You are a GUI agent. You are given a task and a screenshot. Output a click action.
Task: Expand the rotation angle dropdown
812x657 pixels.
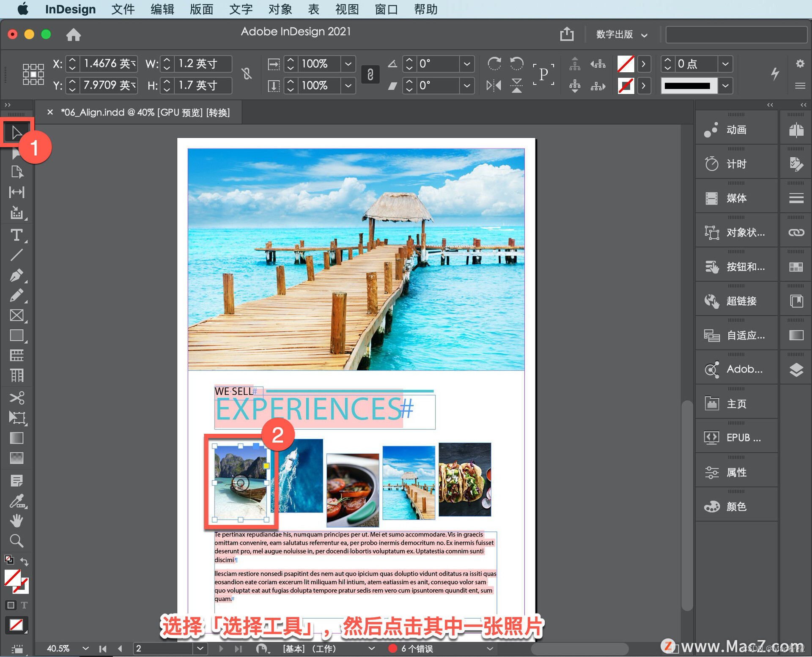[x=467, y=64]
